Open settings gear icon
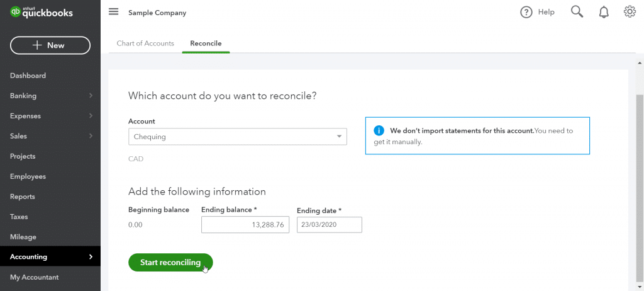644x291 pixels. [630, 12]
